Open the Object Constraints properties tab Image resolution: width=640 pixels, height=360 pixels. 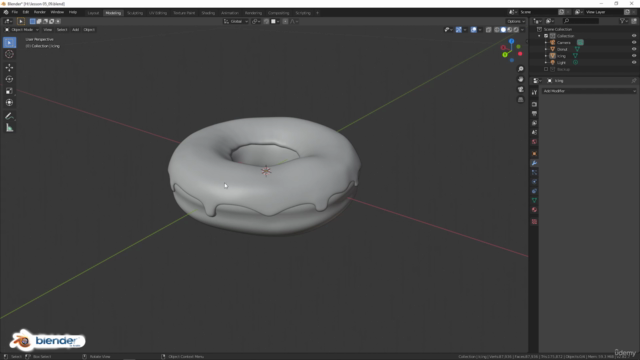[534, 191]
